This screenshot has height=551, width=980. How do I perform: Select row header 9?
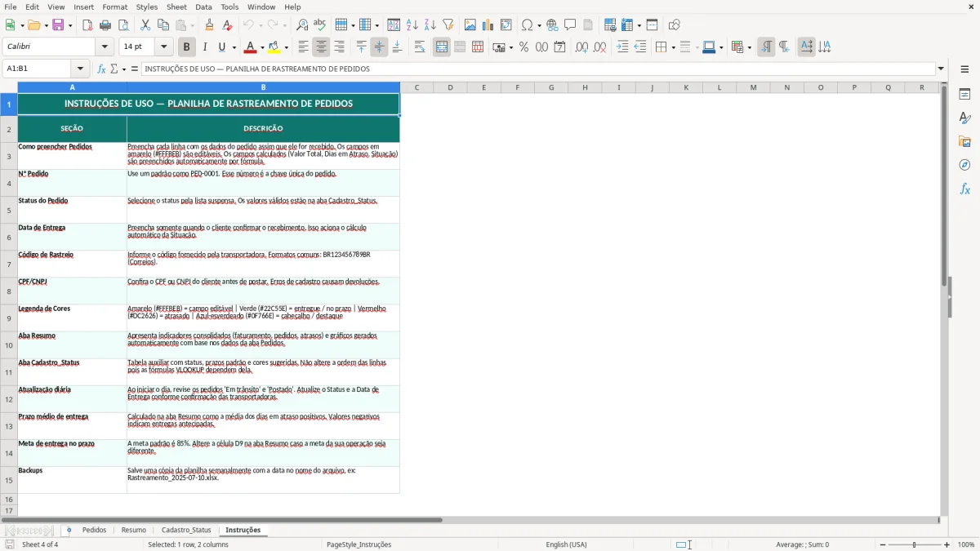[x=9, y=318]
